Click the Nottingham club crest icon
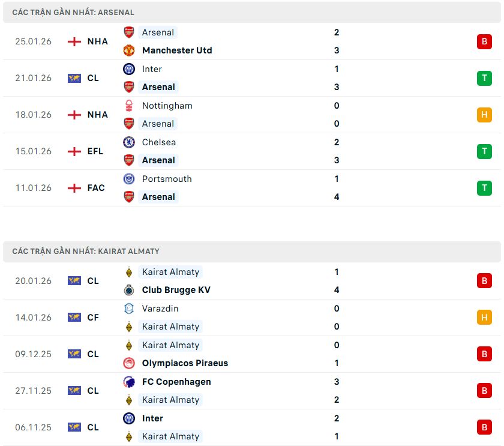This screenshot has height=446, width=504. click(129, 106)
